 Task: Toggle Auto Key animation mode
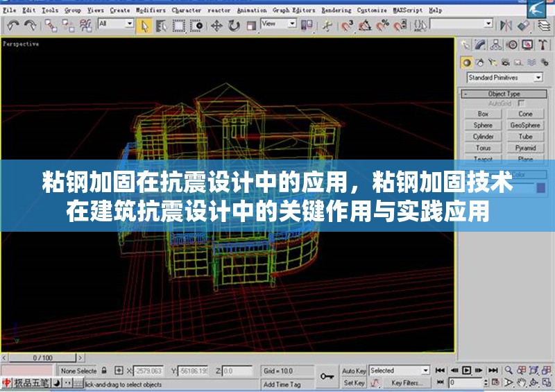click(x=354, y=370)
